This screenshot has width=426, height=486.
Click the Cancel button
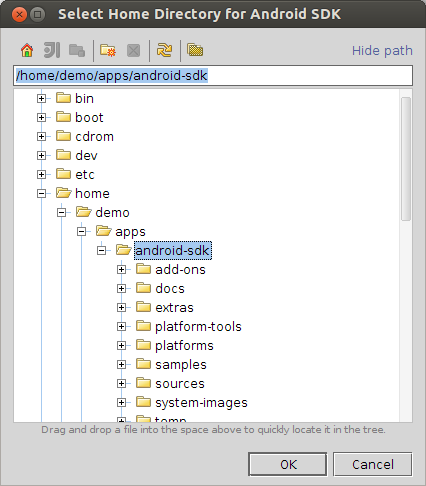coord(373,464)
